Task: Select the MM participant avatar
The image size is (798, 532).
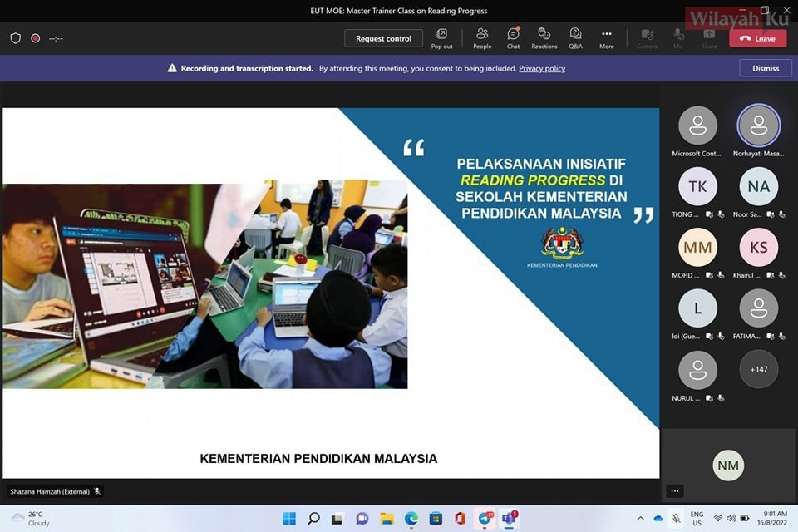Action: pos(697,248)
